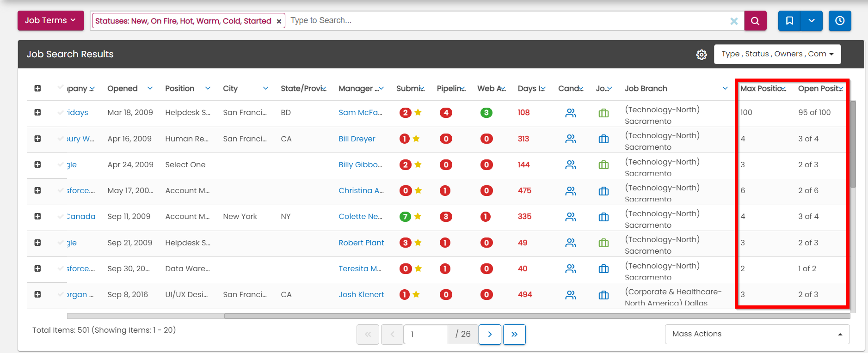Open manager Josh Klenert link

coord(361,294)
